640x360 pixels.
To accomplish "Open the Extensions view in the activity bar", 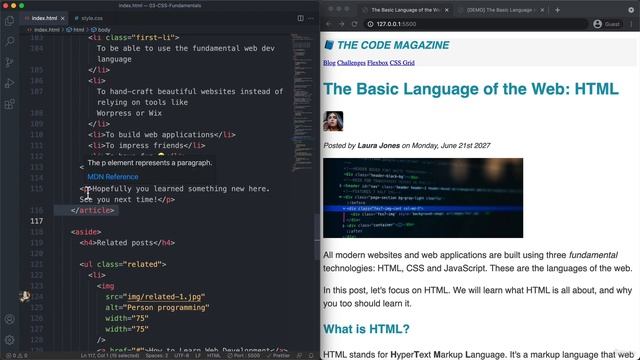I will [x=10, y=104].
